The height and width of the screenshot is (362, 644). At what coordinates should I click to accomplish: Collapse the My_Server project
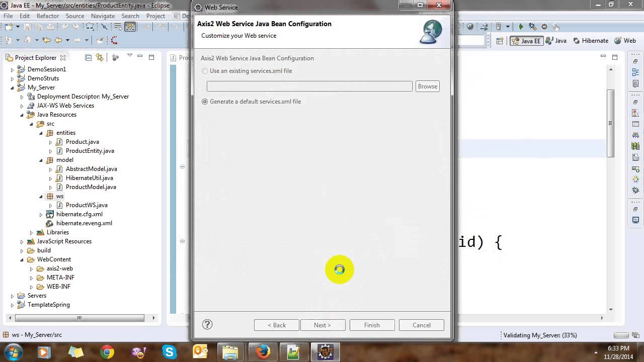13,87
